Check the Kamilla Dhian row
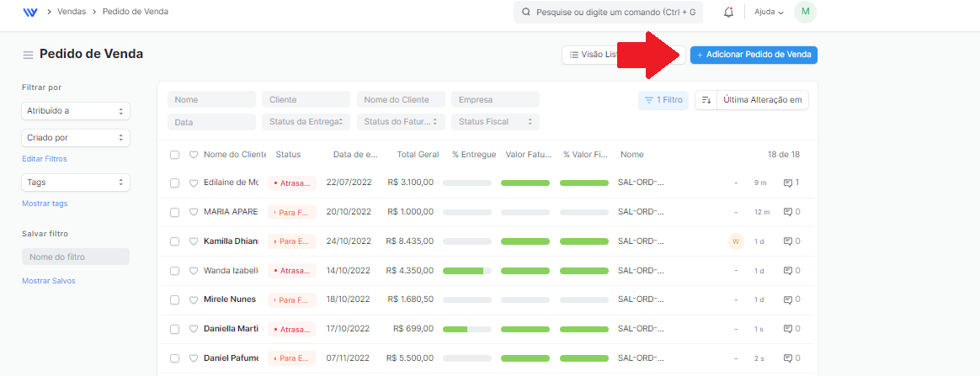The image size is (980, 376). [x=175, y=241]
